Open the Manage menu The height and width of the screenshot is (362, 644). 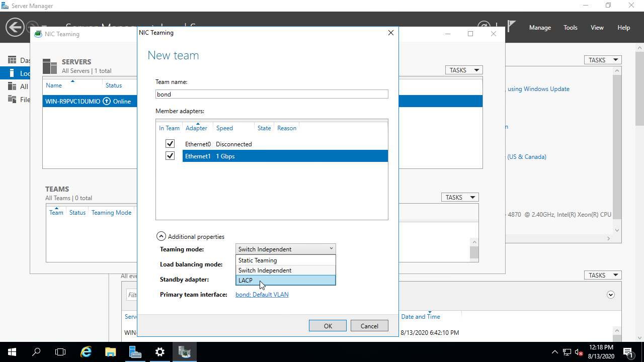pyautogui.click(x=540, y=28)
